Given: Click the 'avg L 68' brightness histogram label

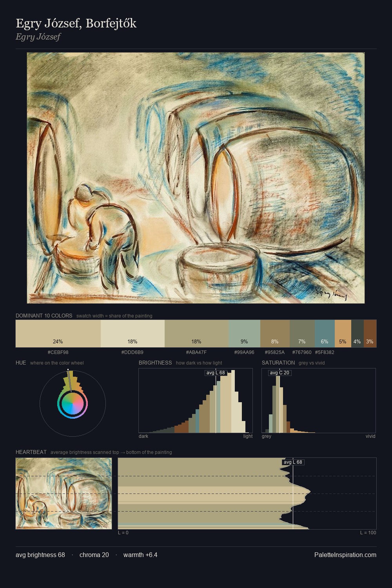Looking at the screenshot, I should pos(216,373).
